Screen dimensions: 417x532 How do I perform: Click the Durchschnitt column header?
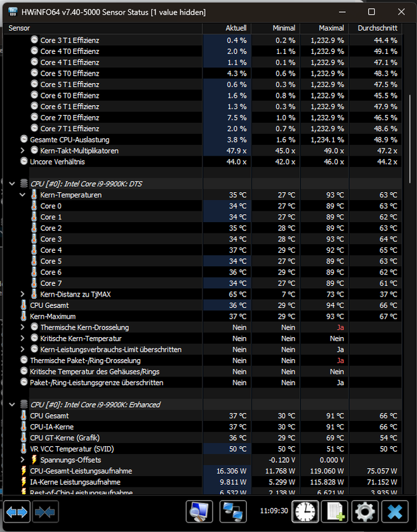click(376, 28)
